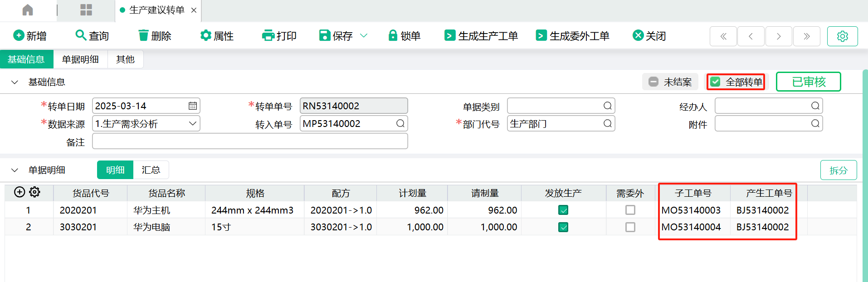This screenshot has height=282, width=868.
Task: Click the 打印 printer icon
Action: pos(268,35)
